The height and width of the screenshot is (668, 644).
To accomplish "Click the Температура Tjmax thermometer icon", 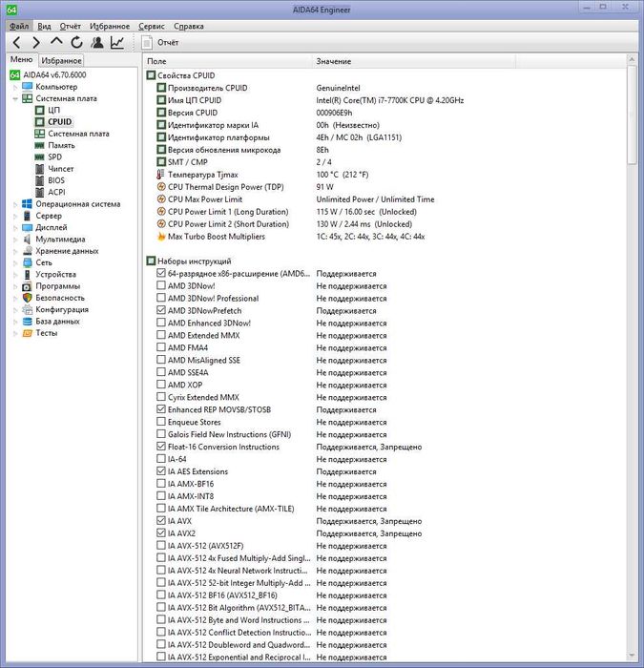I will coord(160,175).
